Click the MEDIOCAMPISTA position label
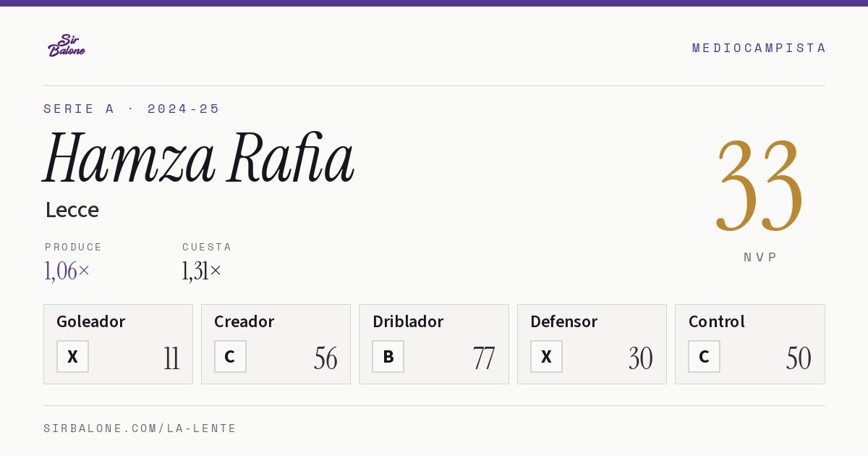Image resolution: width=868 pixels, height=456 pixels. click(x=759, y=48)
